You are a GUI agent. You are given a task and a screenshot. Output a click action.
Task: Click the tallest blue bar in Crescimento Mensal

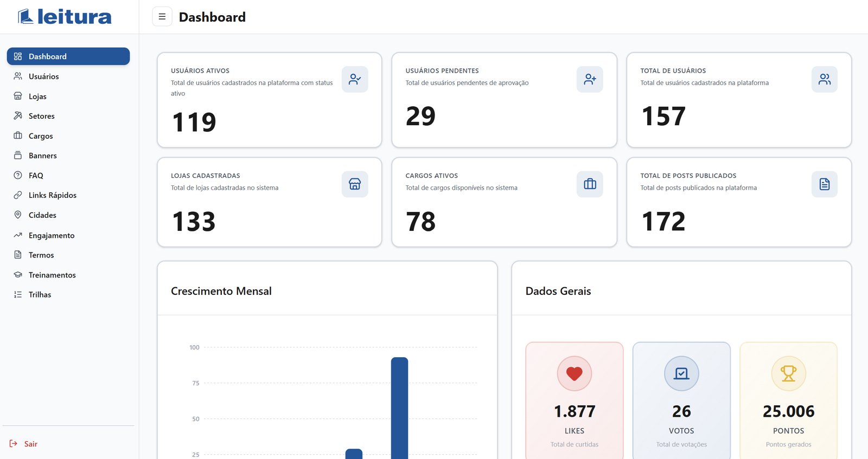(399, 408)
